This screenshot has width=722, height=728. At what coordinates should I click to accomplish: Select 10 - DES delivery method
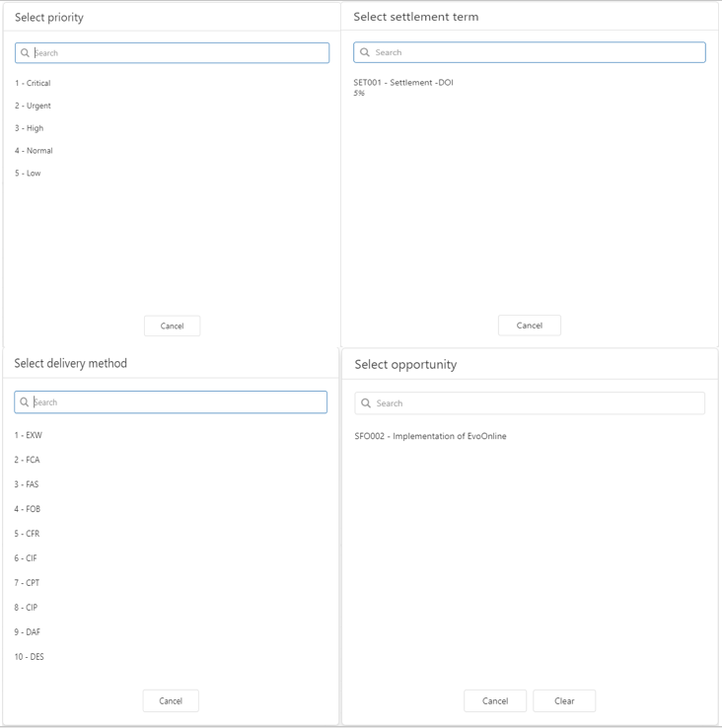click(x=29, y=657)
